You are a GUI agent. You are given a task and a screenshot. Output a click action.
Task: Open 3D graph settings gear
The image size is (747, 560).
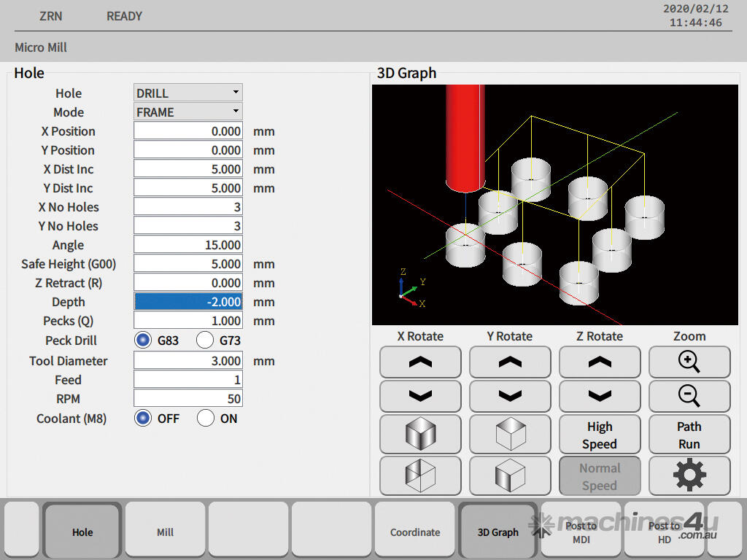(689, 476)
